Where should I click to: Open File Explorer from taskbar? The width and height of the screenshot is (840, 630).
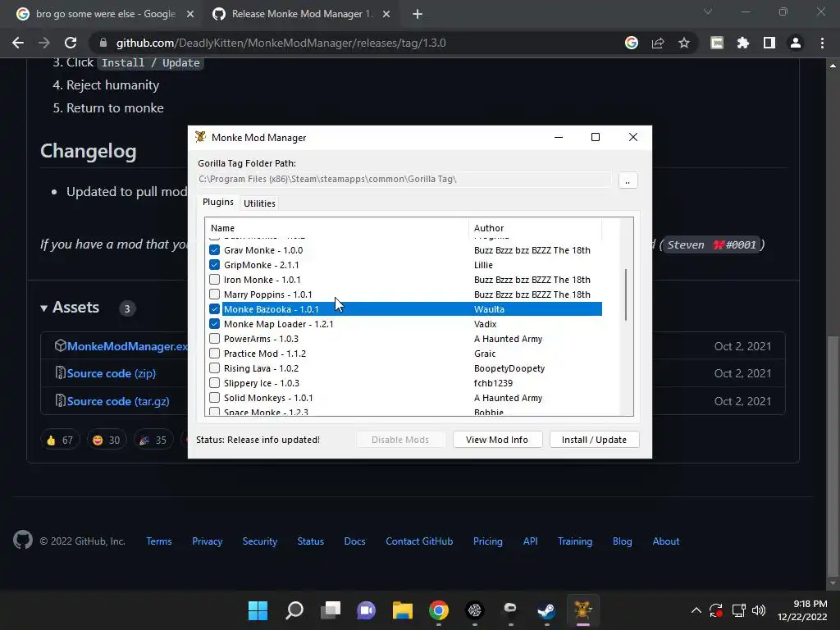[x=402, y=610]
